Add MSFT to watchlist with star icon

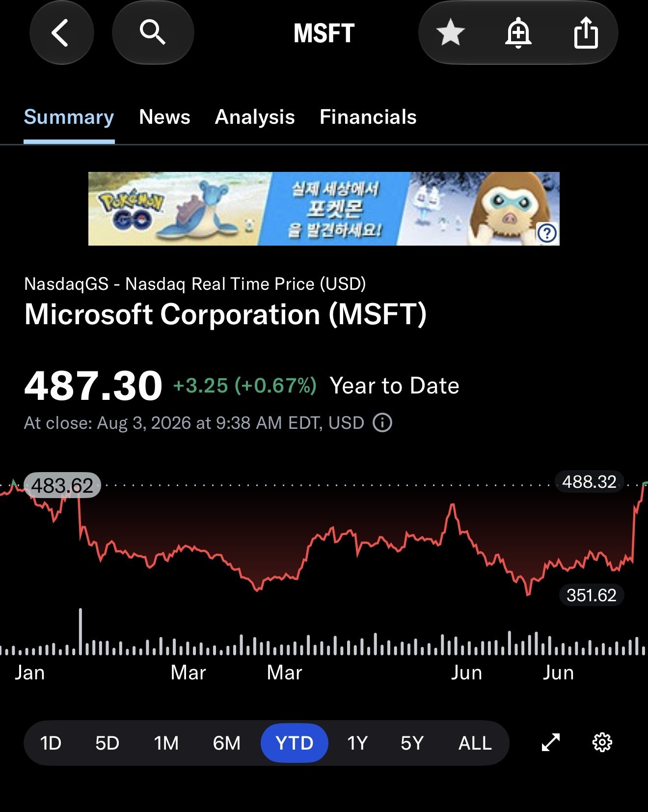(450, 33)
